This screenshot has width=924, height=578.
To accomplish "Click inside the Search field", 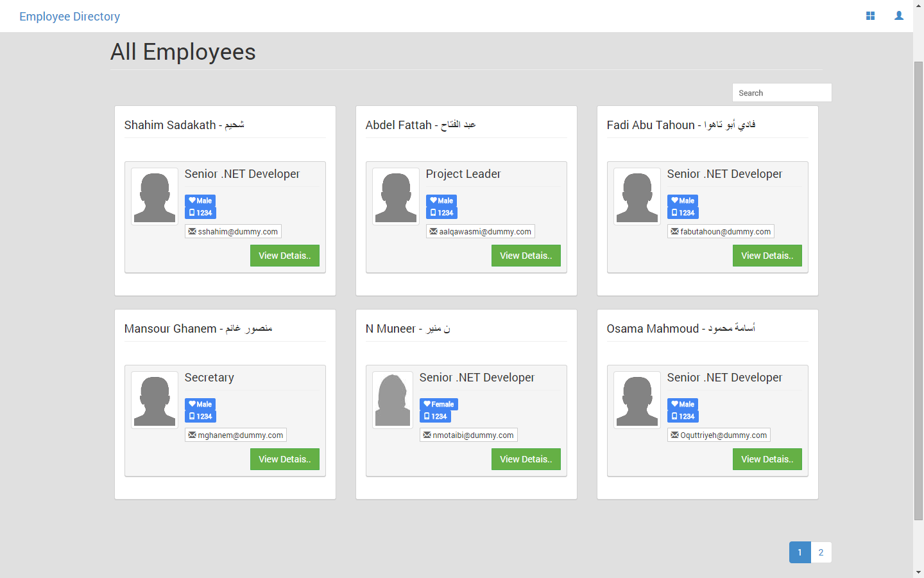I will (x=782, y=92).
